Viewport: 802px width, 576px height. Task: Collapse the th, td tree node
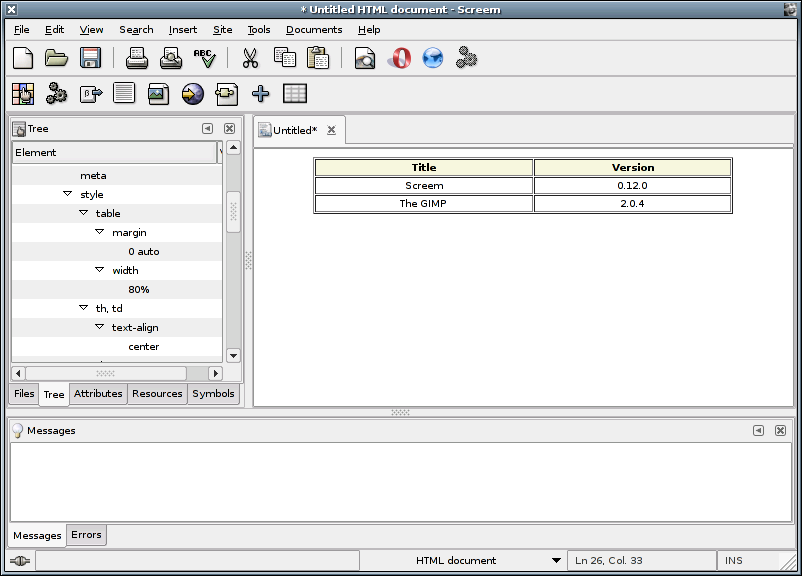[x=83, y=307]
